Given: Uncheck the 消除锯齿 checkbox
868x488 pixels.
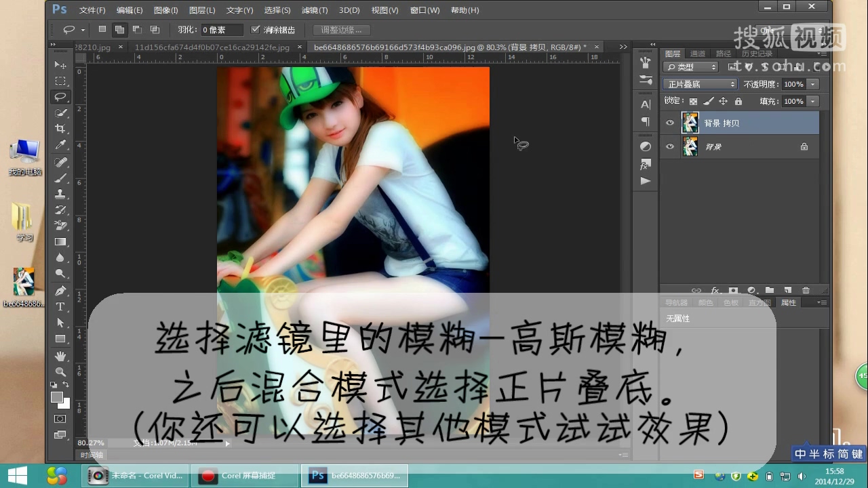Looking at the screenshot, I should (256, 29).
